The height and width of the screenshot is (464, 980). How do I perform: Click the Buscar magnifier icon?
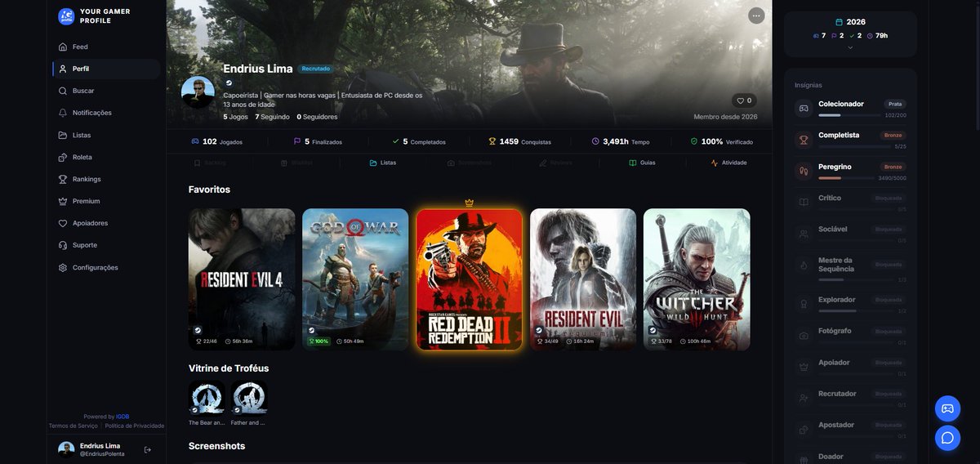pos(63,91)
